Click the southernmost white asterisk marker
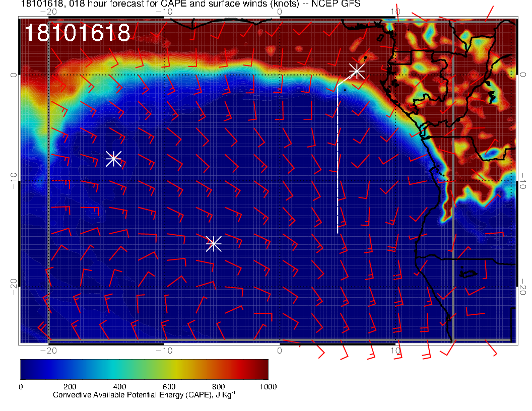 214,244
